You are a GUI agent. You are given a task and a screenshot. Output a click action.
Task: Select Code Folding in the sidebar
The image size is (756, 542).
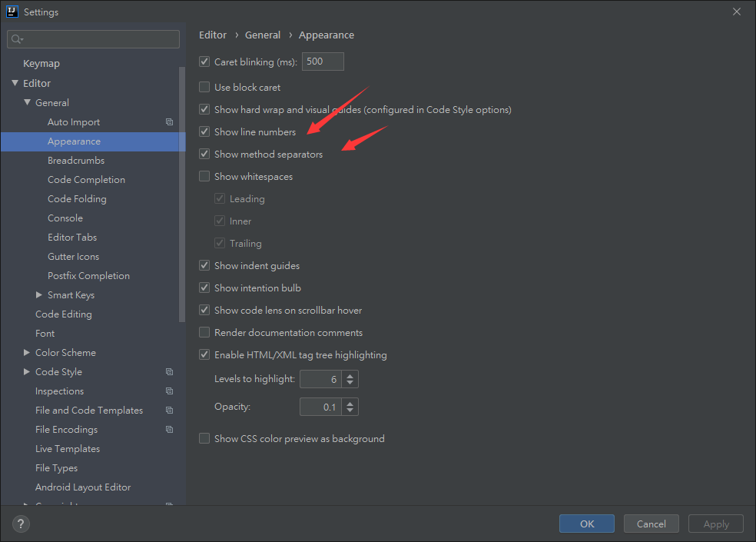(x=77, y=199)
